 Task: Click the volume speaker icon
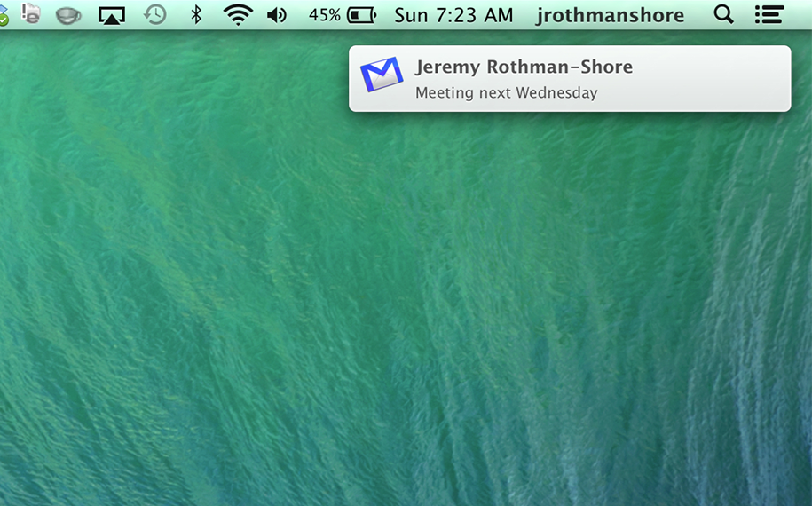pos(277,15)
